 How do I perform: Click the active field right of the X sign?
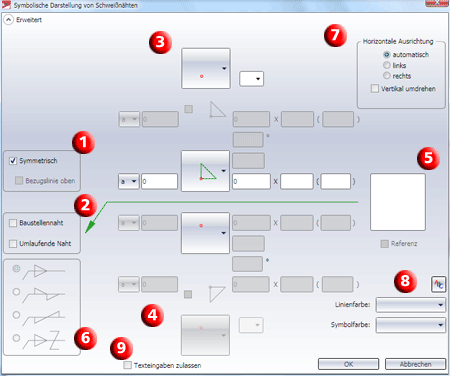pyautogui.click(x=297, y=182)
